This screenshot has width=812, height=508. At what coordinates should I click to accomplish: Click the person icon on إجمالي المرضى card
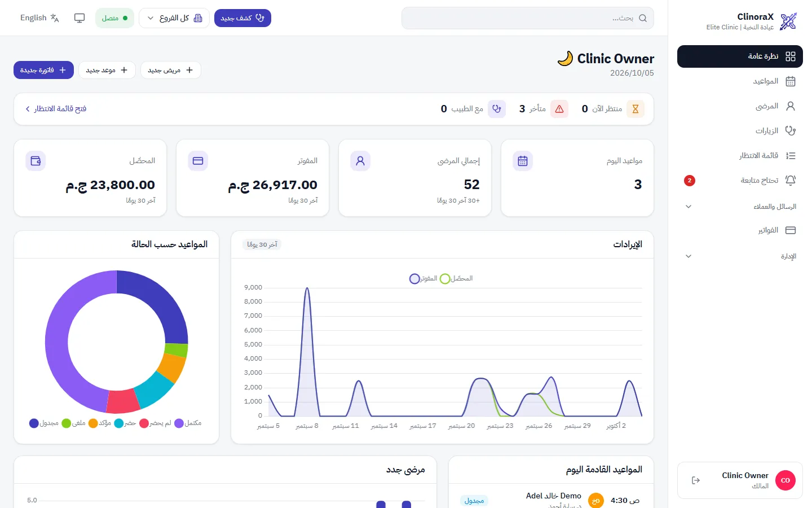360,161
